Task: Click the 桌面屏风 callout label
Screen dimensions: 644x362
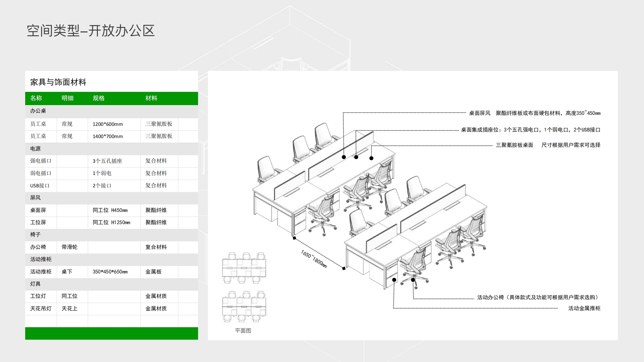Action: (480, 113)
